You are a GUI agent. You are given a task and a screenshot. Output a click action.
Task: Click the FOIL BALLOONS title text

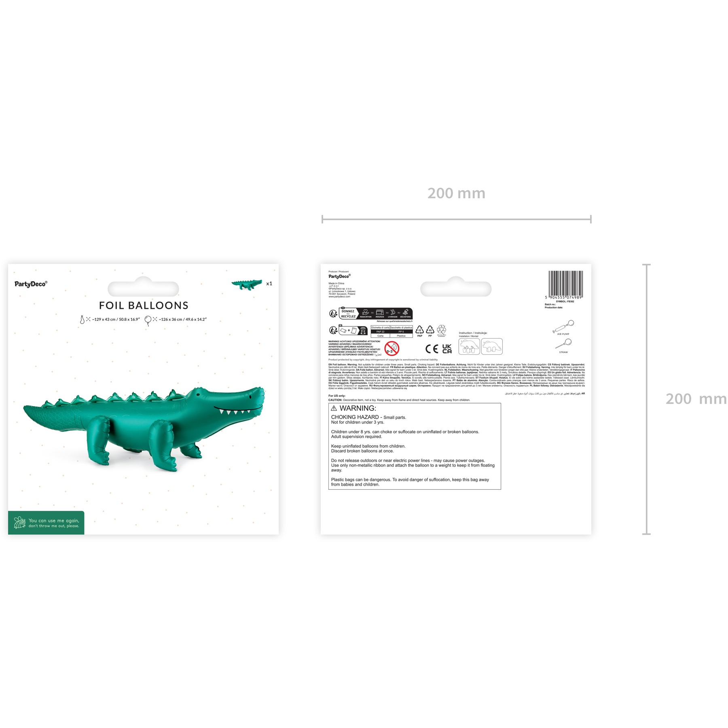click(x=144, y=305)
